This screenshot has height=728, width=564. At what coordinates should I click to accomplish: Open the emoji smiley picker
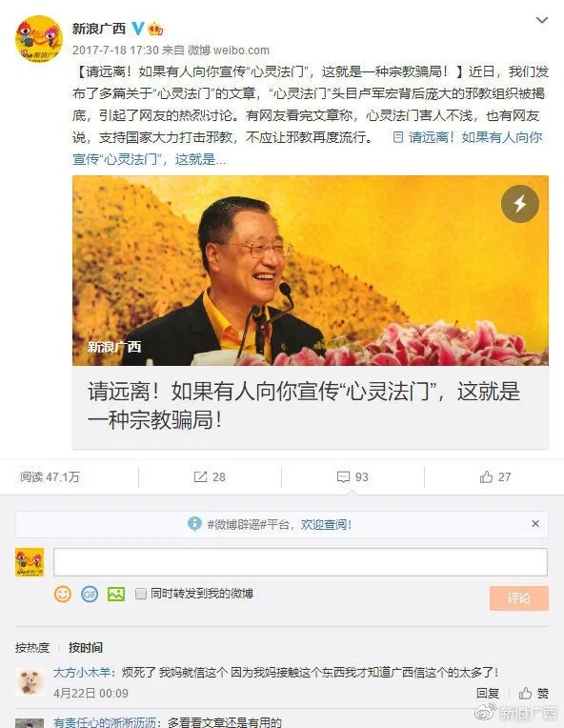(x=63, y=594)
